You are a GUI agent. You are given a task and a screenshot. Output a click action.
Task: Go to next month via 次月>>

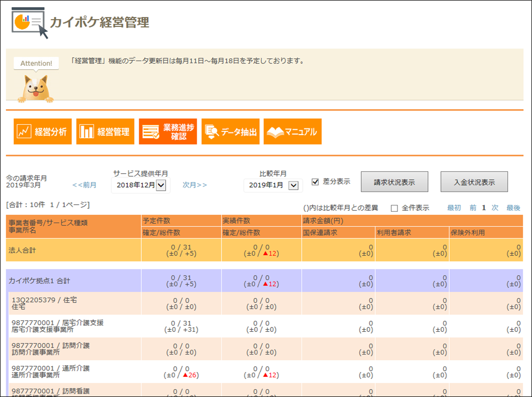pos(195,185)
